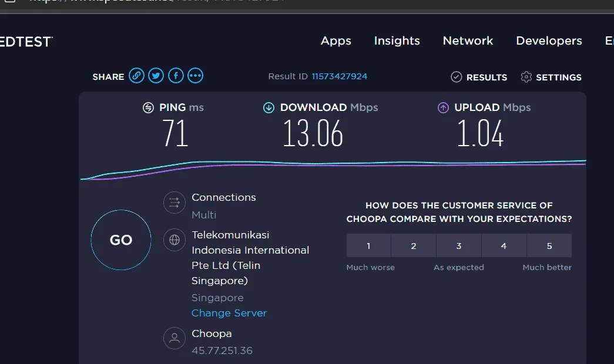Click the IP address 45.77.251.36
The image size is (614, 364).
coord(222,350)
